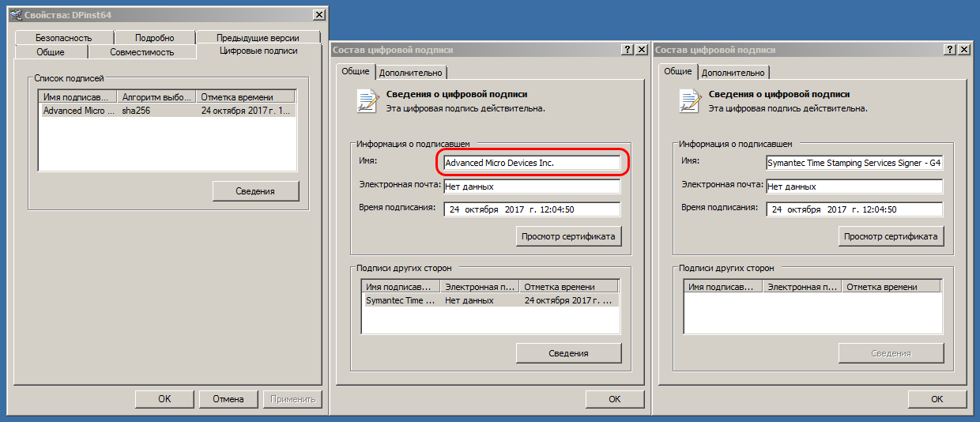Click Имя подписавшего header in middle dialog countersignatures
Screen dimensions: 980x422
(401, 287)
